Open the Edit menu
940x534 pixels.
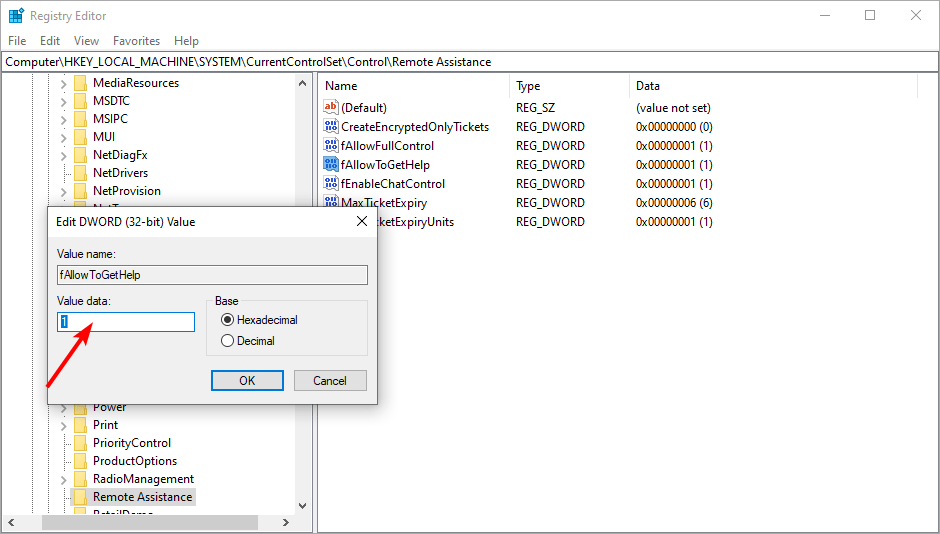pyautogui.click(x=50, y=41)
